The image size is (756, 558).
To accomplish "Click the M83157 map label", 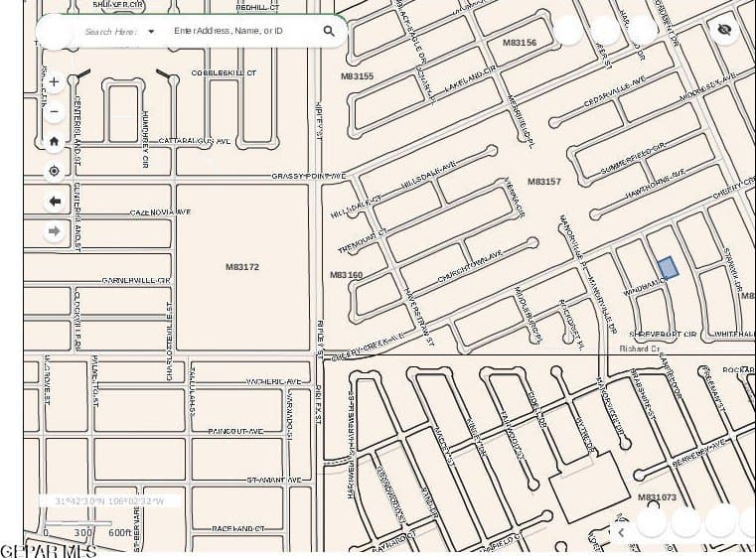I will point(543,181).
